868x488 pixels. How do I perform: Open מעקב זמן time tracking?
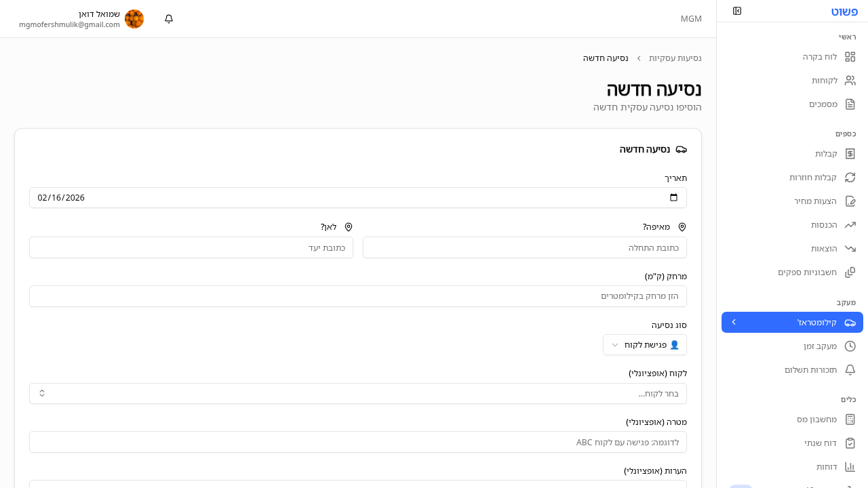click(850, 346)
